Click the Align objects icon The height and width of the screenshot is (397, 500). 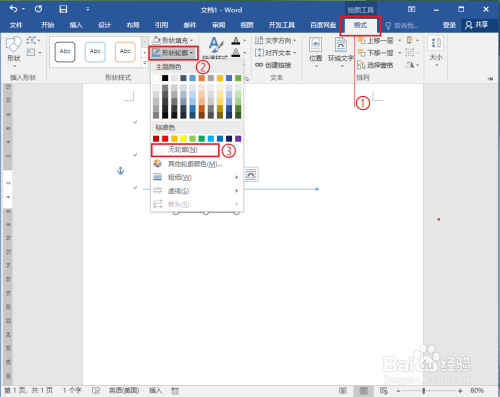pyautogui.click(x=410, y=41)
